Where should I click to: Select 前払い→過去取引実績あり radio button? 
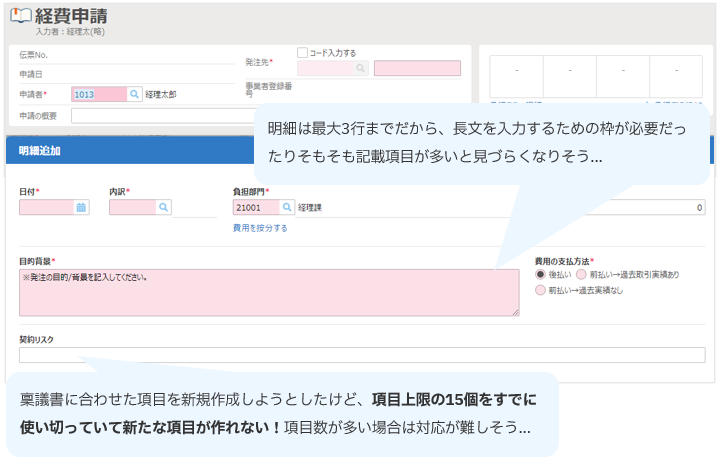(582, 274)
